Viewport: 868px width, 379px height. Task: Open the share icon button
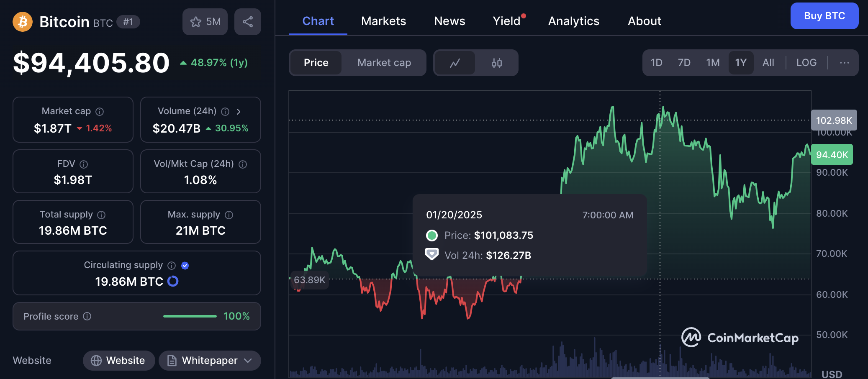(248, 22)
